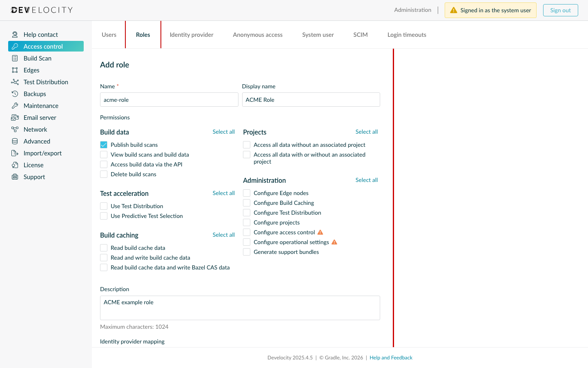This screenshot has width=588, height=368.
Task: Open Network settings from the sidebar
Action: pyautogui.click(x=15, y=129)
